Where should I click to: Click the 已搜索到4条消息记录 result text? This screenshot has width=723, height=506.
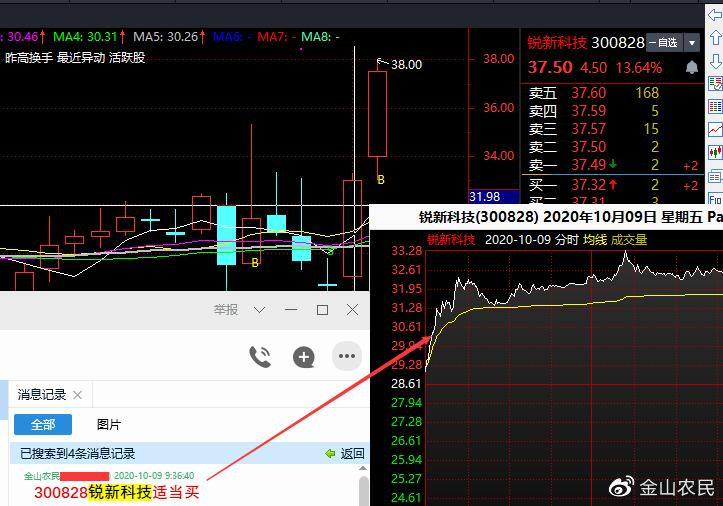click(77, 454)
